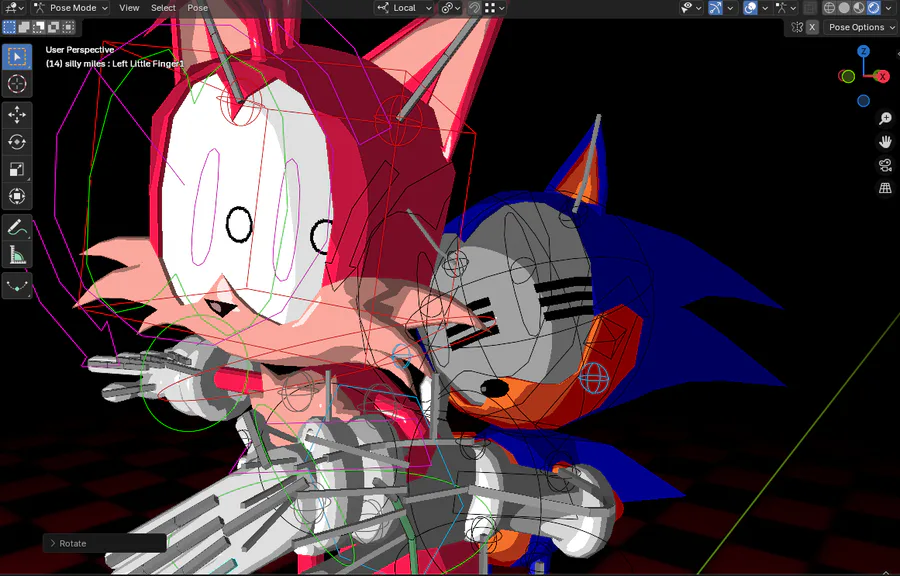Screen dimensions: 900x576
Task: Switch to rendered shading
Action: pyautogui.click(x=874, y=7)
